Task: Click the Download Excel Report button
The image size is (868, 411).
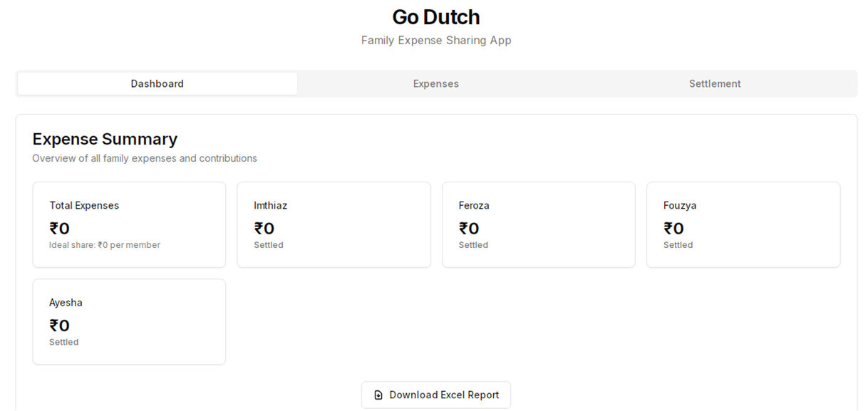Action: click(435, 395)
